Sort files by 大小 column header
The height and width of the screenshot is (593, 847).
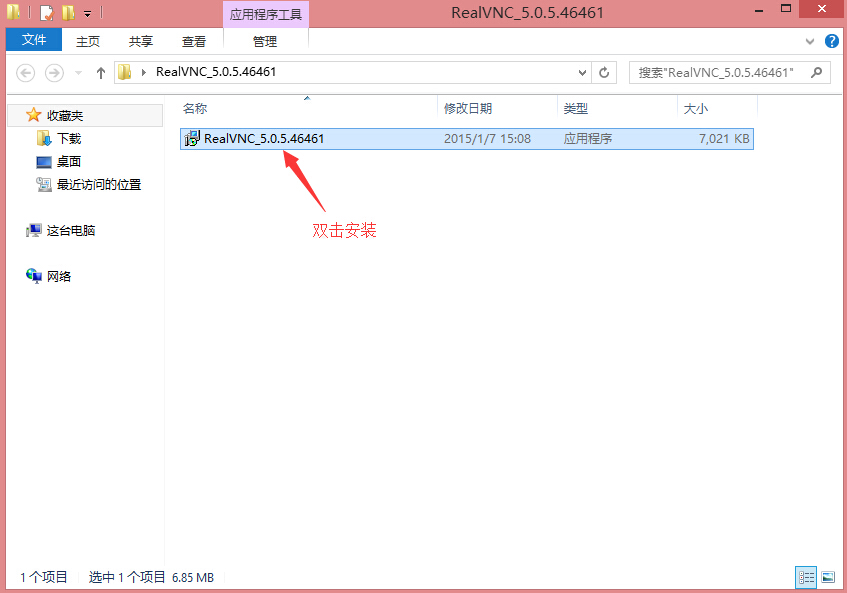[694, 108]
